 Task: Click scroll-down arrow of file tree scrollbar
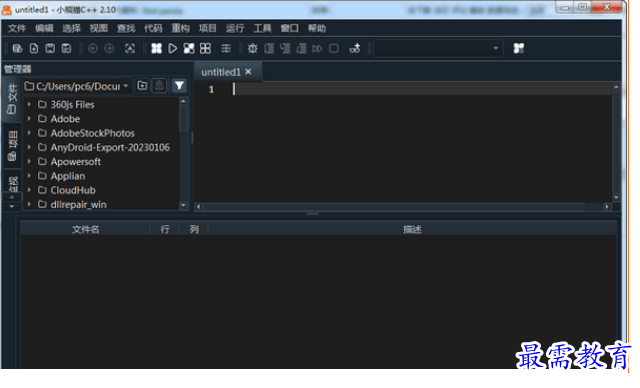(x=183, y=205)
